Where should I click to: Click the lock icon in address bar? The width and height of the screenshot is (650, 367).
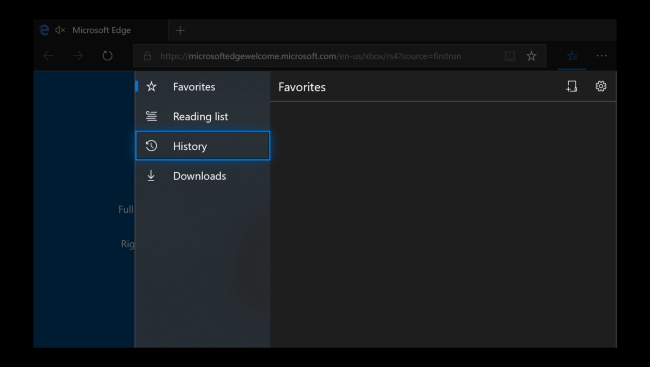147,56
